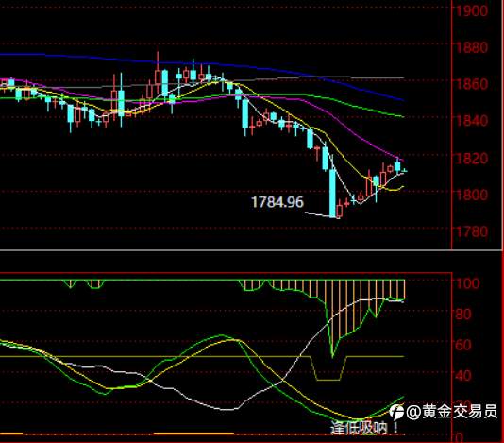Click the 1840 price axis label
The image size is (504, 443).
pyautogui.click(x=472, y=121)
